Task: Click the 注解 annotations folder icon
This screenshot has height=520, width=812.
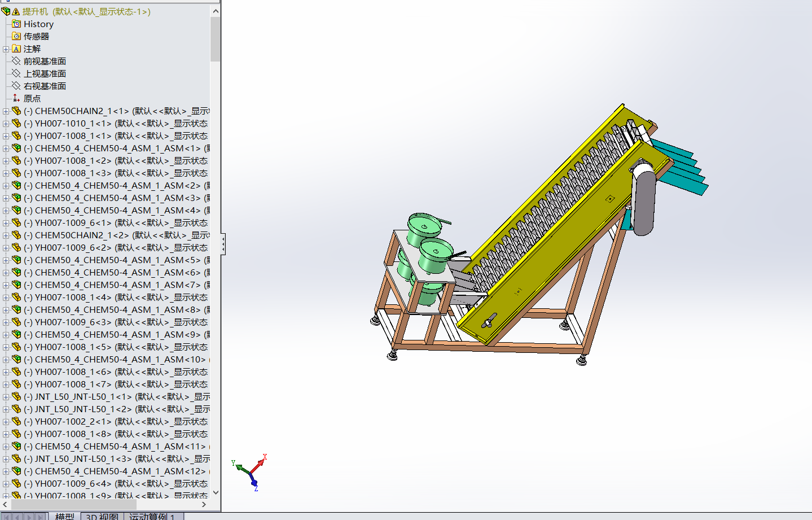Action: (x=16, y=49)
